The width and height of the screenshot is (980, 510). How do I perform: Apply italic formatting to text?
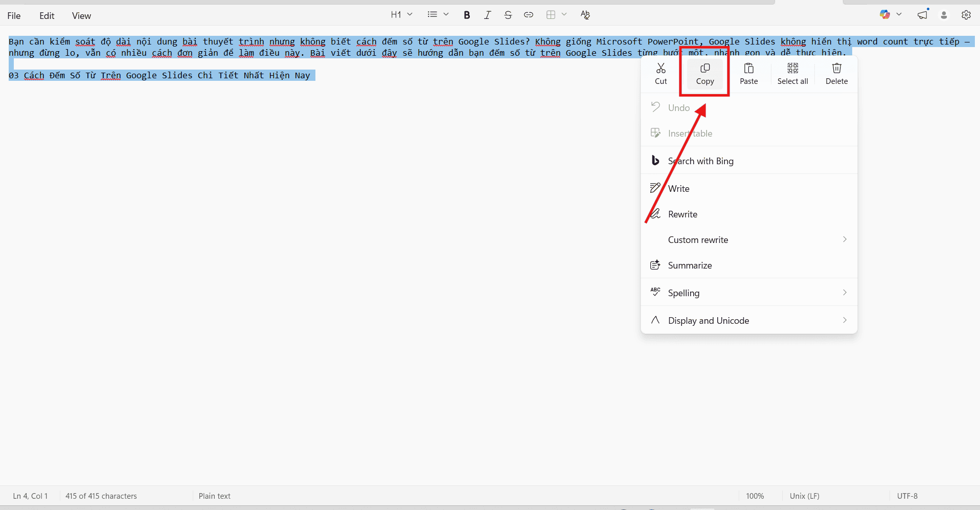point(487,15)
